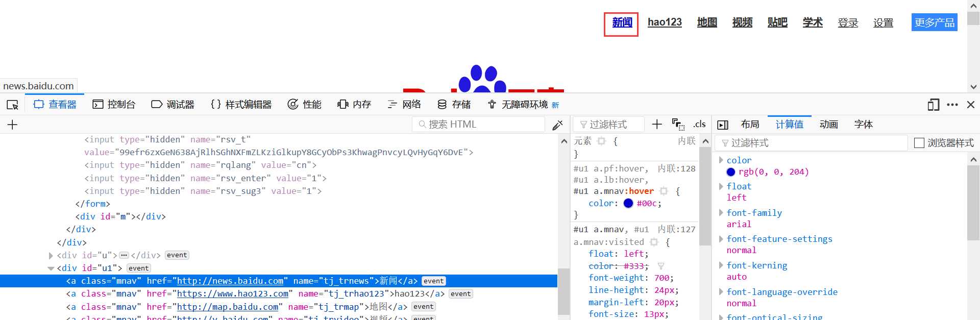980x320 pixels.
Task: Collapse the div id="u1" node
Action: pyautogui.click(x=51, y=268)
